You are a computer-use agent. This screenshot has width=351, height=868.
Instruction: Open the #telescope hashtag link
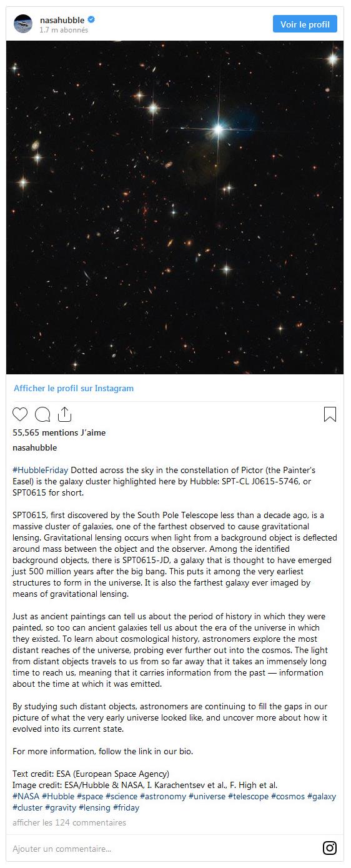[248, 796]
